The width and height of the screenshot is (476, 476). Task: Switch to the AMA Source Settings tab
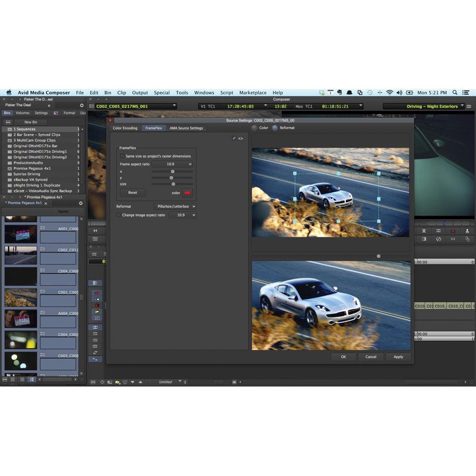tap(186, 128)
